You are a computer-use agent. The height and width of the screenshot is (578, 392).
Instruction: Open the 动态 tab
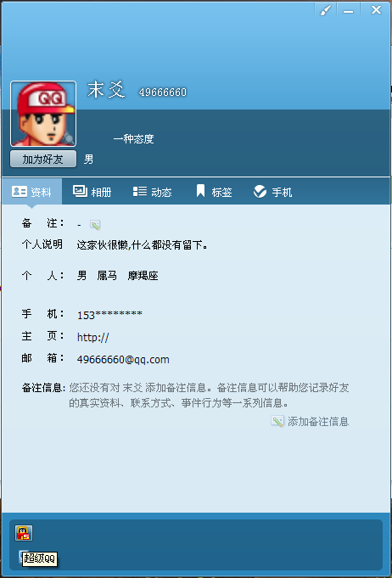[152, 192]
